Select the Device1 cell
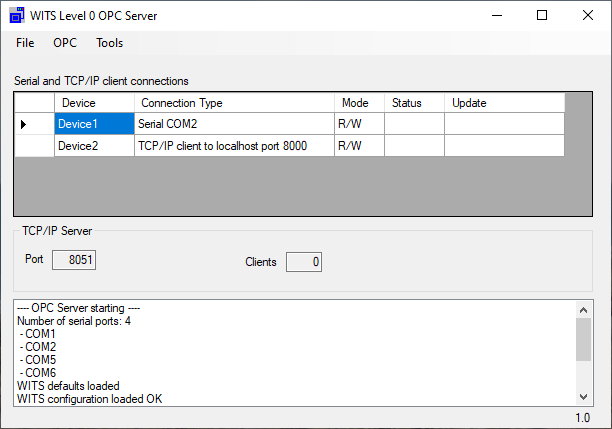Viewport: 612px width, 429px height. tap(94, 124)
